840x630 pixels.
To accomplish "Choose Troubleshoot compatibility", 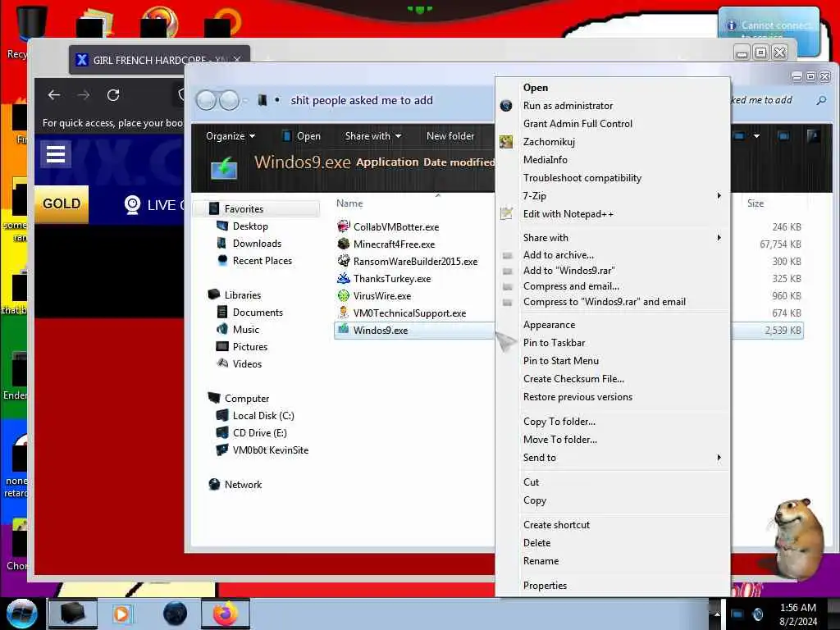I will 582,178.
